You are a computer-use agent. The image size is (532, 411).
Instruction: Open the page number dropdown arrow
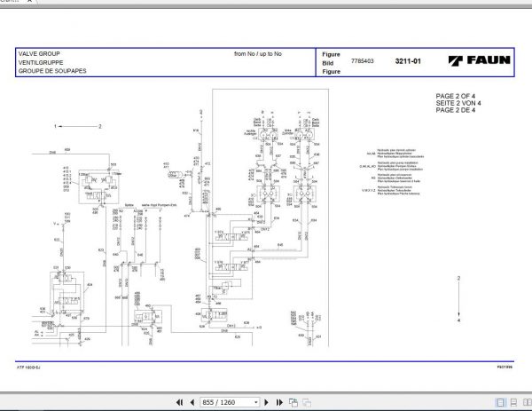click(256, 402)
